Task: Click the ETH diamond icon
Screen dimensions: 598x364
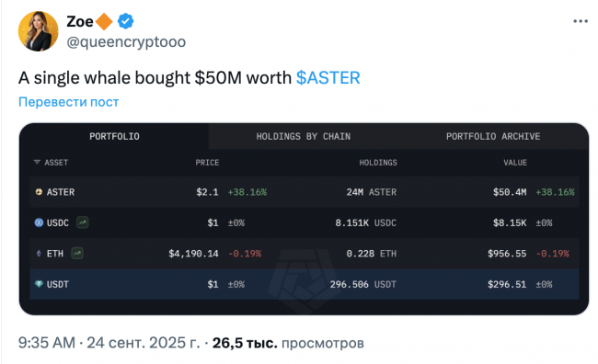Action: click(39, 254)
